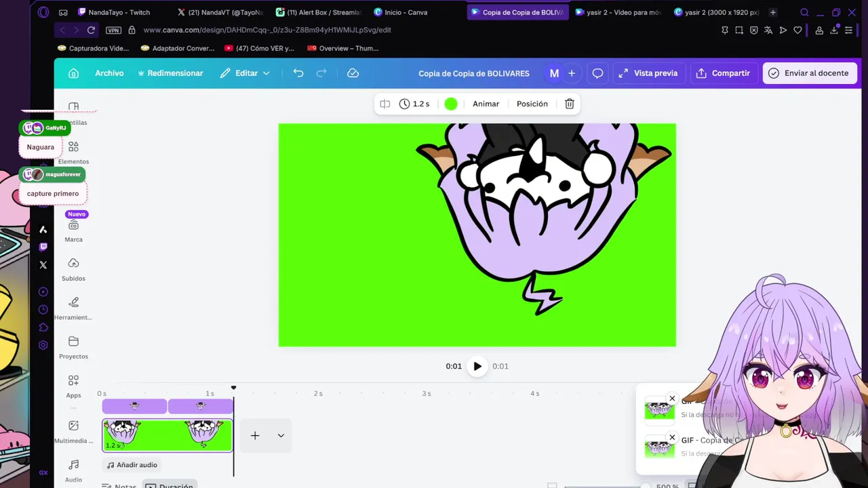Open the Canva home icon
This screenshot has width=868, height=488.
coord(74,73)
